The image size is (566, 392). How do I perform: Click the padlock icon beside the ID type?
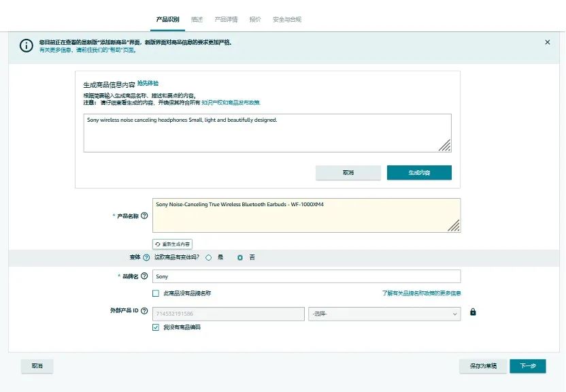473,312
